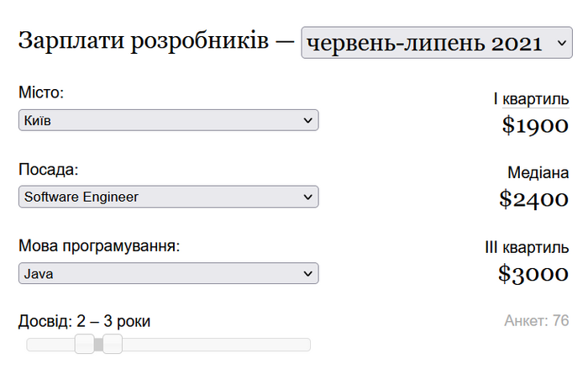
Task: Click the Медіана label
Action: tap(538, 173)
